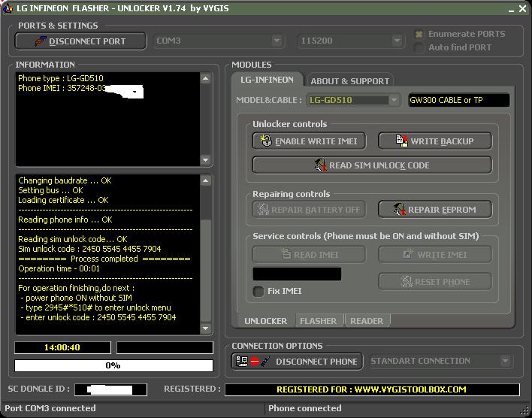Click the 'Changing baudrate ... OK' log line
Screen dimensions: 532x418
[x=65, y=180]
